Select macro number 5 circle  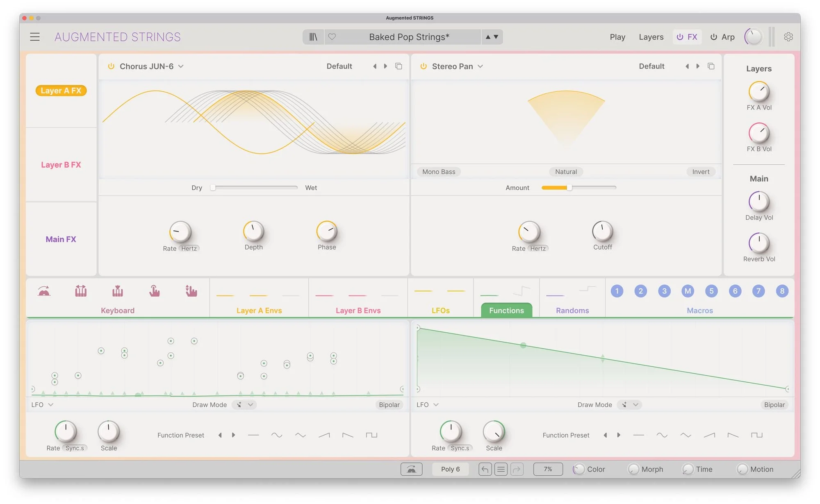pyautogui.click(x=711, y=291)
